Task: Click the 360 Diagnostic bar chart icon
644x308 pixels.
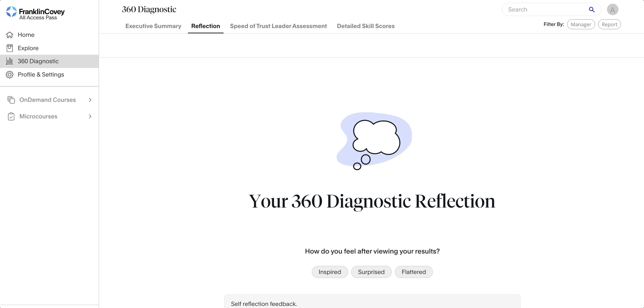Action: (10, 61)
